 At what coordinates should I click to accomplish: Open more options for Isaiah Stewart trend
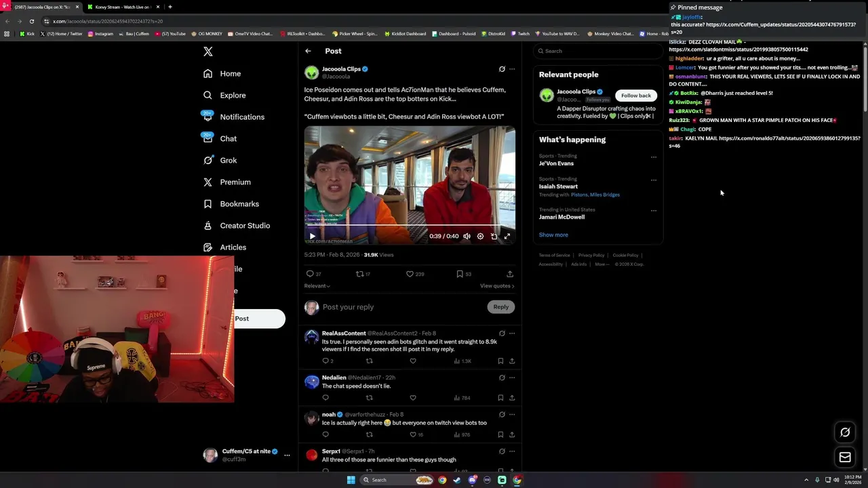[654, 180]
